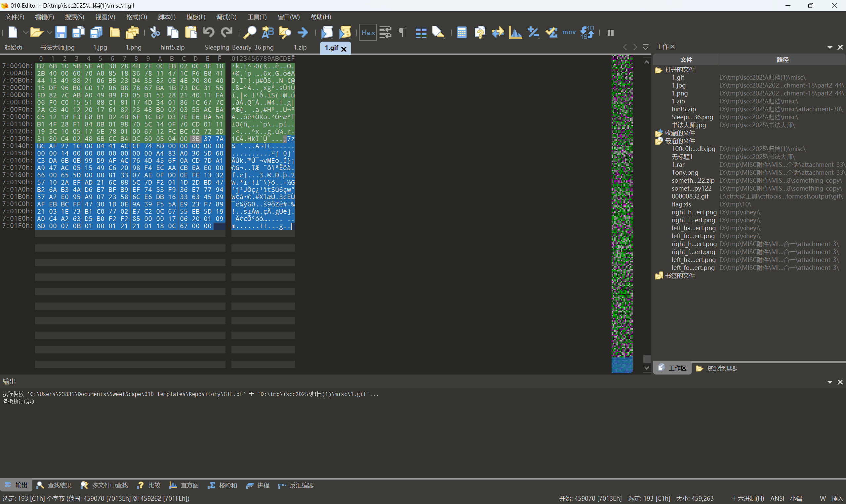Close the 1.gif tab

[x=343, y=49]
